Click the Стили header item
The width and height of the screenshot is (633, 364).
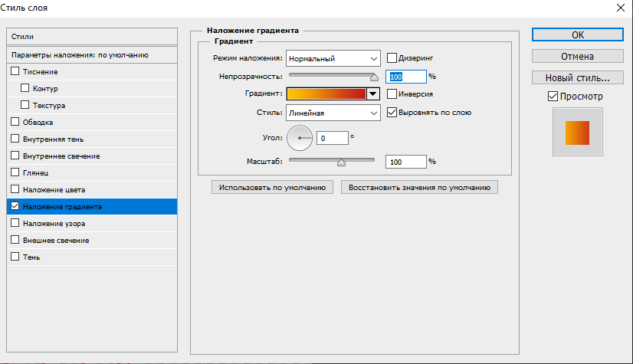coord(90,37)
